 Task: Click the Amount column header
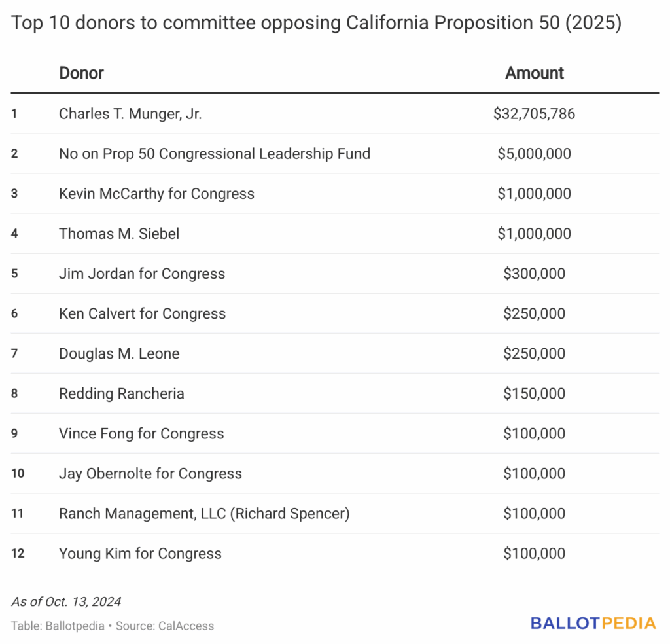[x=534, y=73]
